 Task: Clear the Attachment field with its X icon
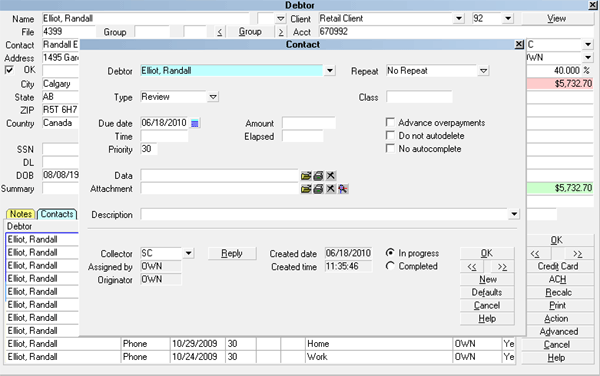coord(331,189)
